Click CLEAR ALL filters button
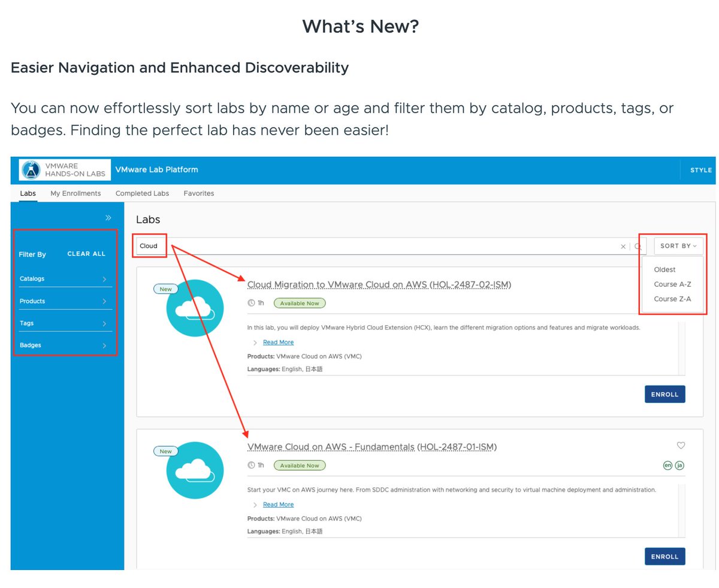 pos(86,254)
